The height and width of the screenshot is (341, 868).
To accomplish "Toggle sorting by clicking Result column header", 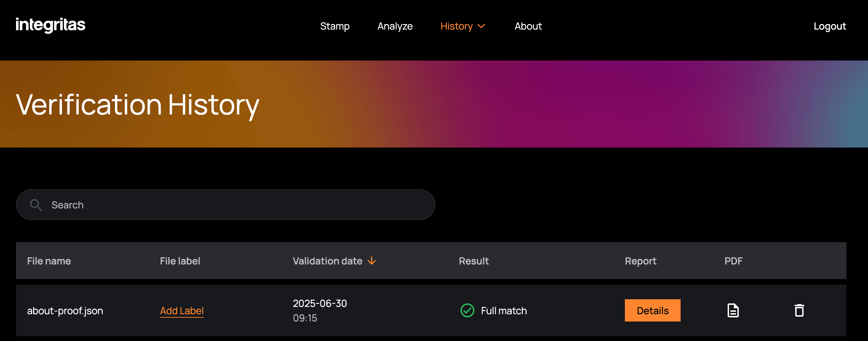I will [473, 261].
